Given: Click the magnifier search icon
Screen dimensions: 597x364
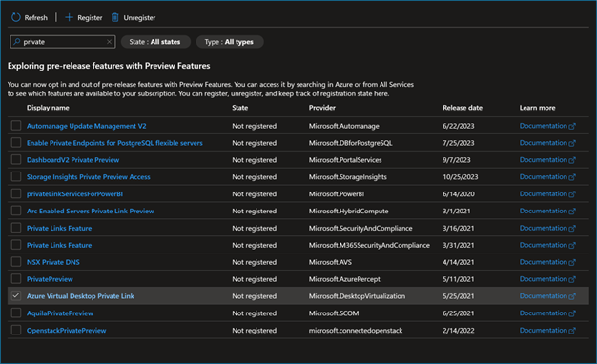Looking at the screenshot, I should (x=17, y=42).
